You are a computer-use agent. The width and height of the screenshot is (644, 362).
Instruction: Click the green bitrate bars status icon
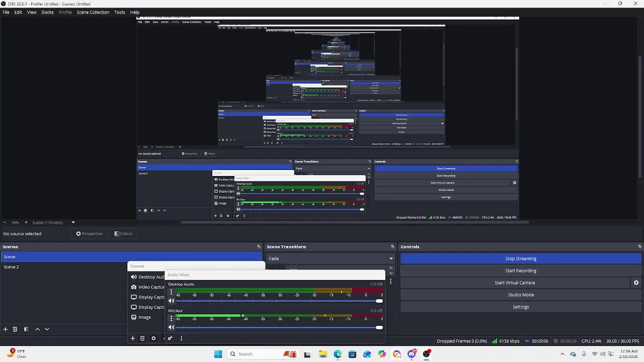pos(495,341)
